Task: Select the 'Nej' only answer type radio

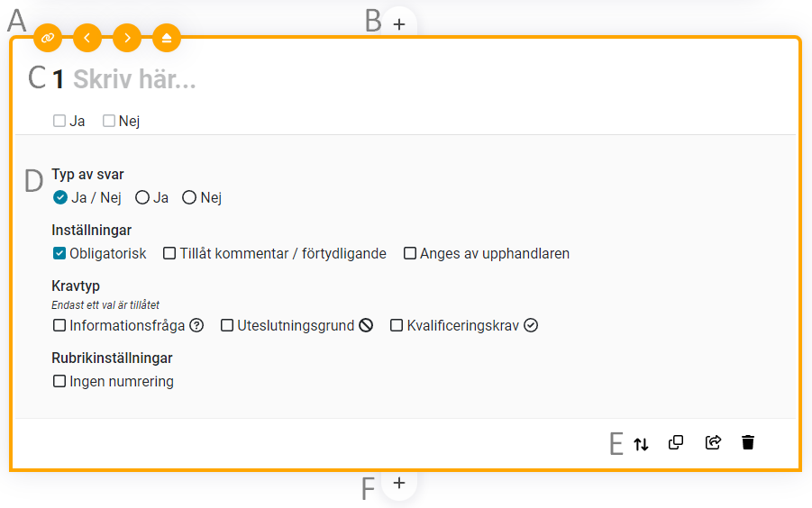Action: 189,197
